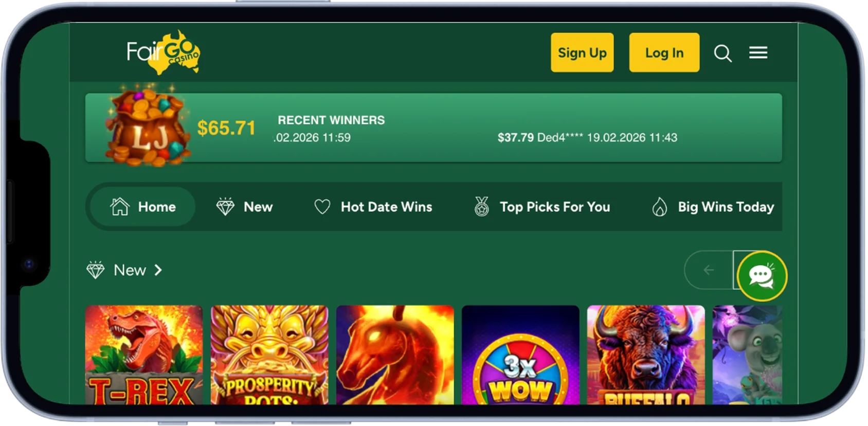
Task: Click the Sign Up button
Action: pos(582,52)
